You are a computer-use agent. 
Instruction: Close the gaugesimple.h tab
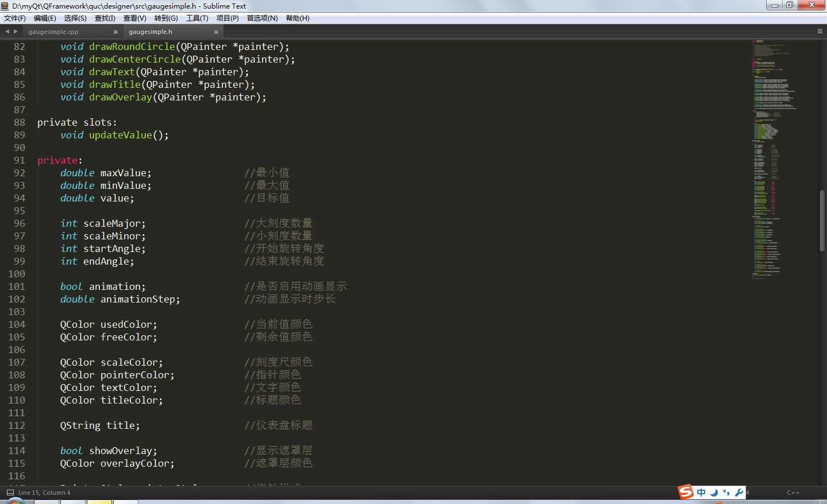coord(216,32)
